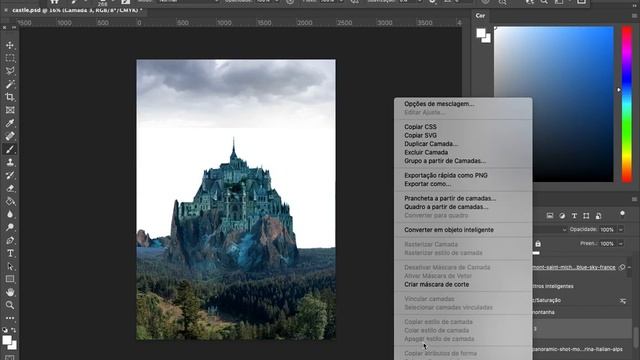Open the layer blend mode dropdown
This screenshot has width=640, height=360.
pyautogui.click(x=550, y=229)
